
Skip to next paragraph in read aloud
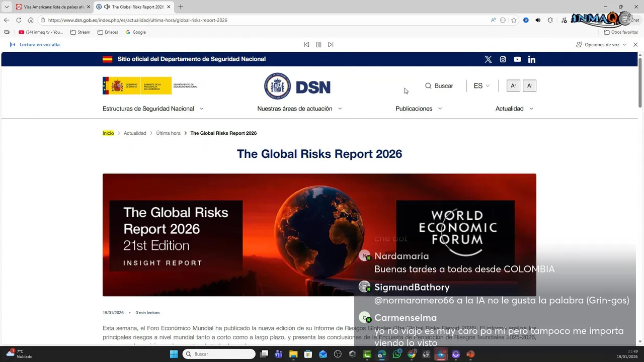(331, 45)
